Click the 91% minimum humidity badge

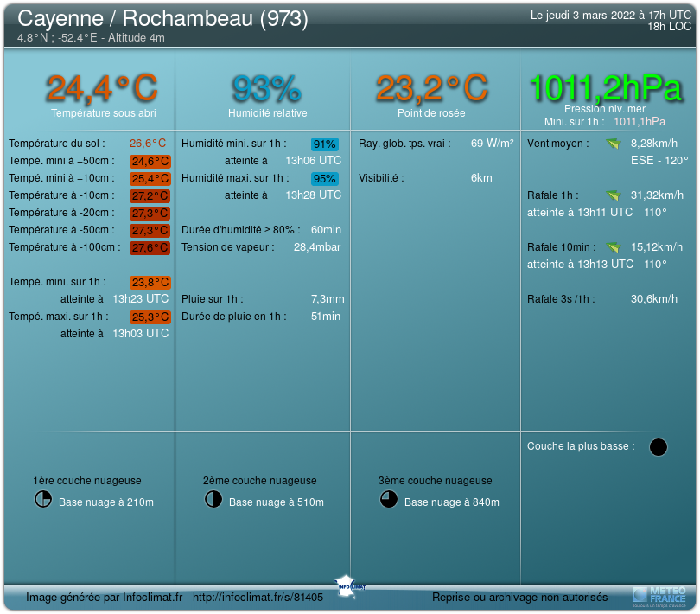pyautogui.click(x=325, y=144)
